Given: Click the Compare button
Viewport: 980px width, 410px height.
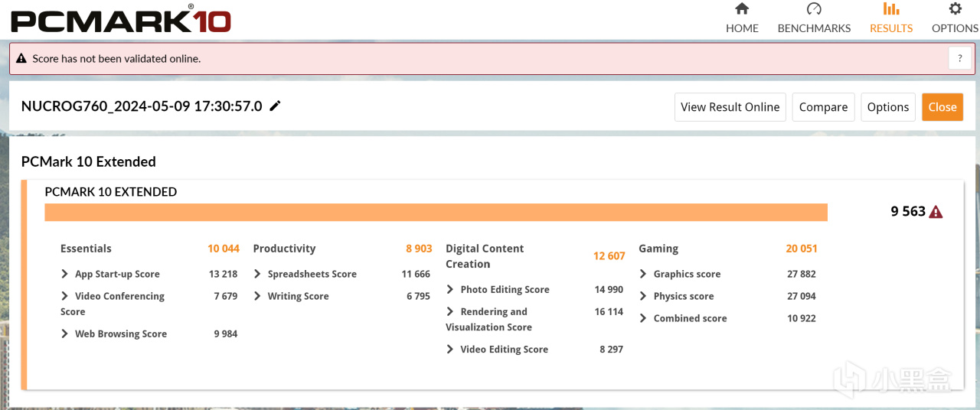Looking at the screenshot, I should pyautogui.click(x=823, y=107).
